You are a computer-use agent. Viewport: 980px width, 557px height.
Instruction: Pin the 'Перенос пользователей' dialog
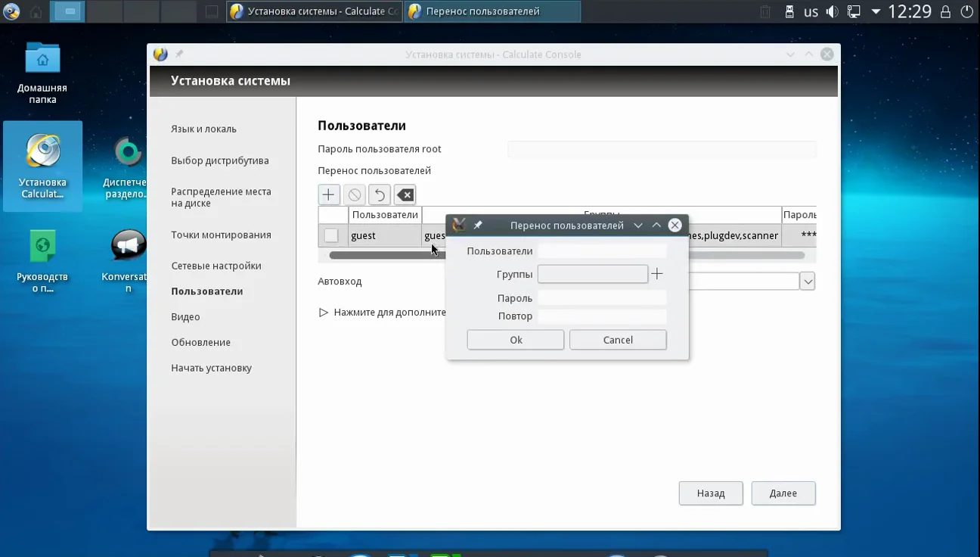click(478, 226)
